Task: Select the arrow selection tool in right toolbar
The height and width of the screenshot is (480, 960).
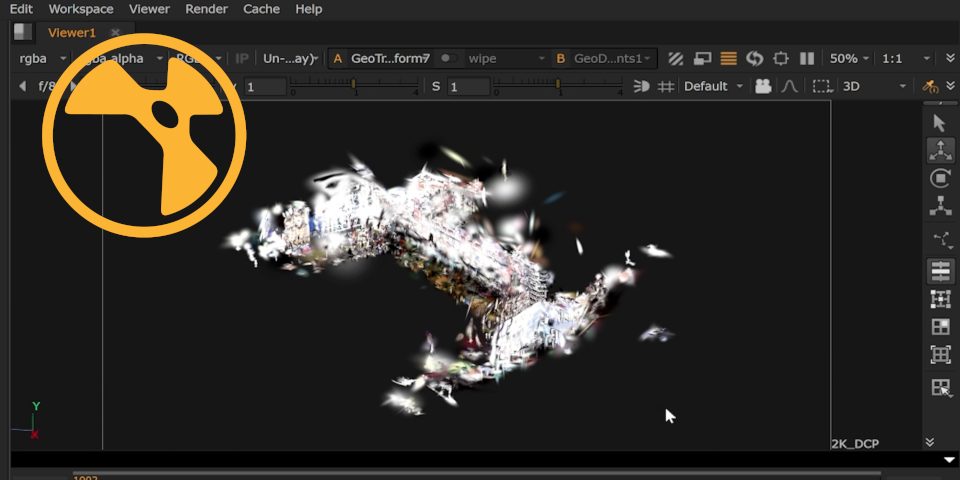Action: coord(939,123)
